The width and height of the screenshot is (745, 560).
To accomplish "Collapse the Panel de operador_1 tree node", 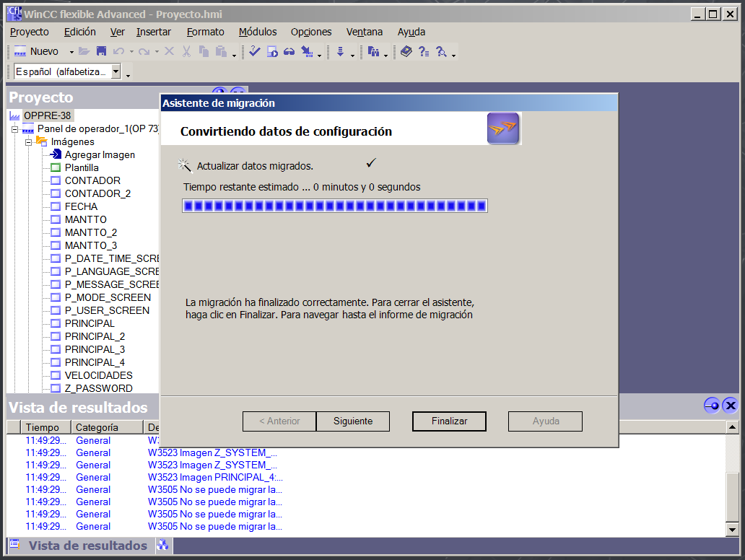I will (x=14, y=129).
